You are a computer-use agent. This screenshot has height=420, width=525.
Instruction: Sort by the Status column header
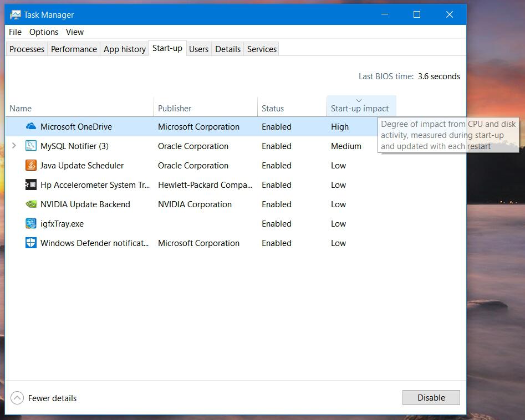coord(292,107)
